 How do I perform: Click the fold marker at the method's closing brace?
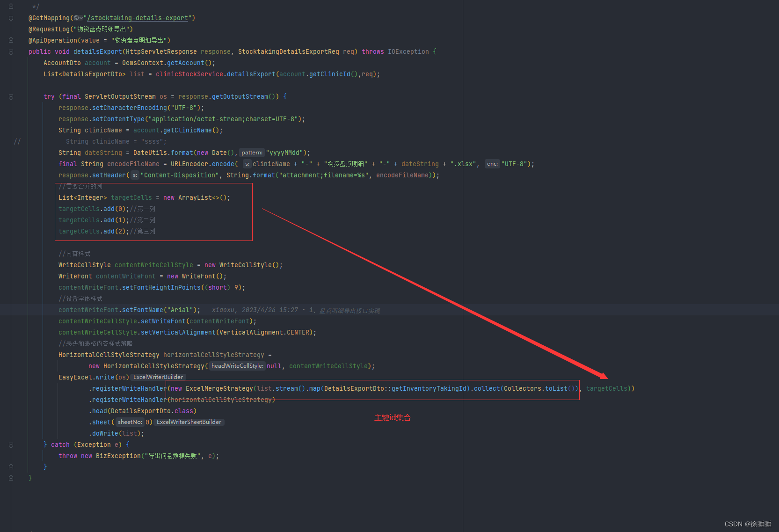[x=11, y=478]
